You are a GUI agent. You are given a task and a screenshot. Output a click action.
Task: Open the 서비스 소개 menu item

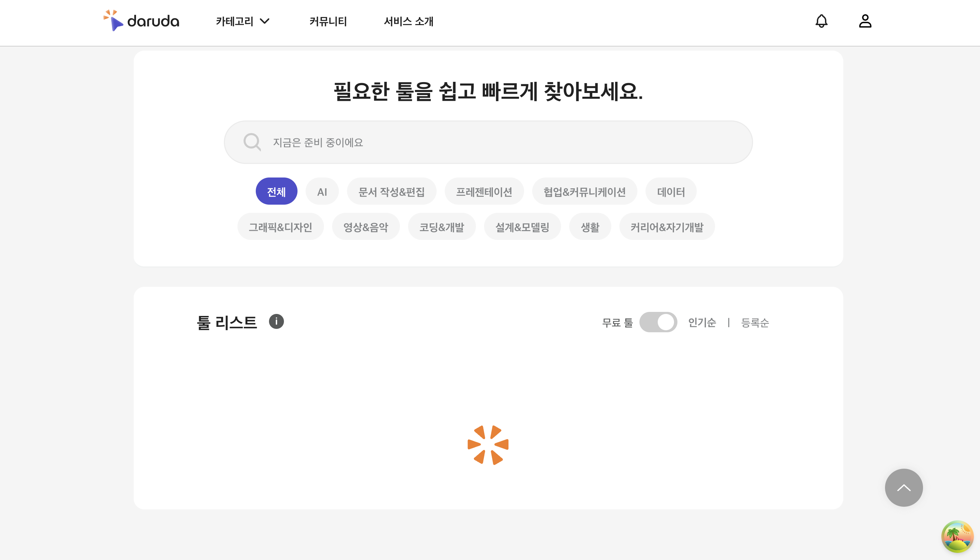pos(408,21)
